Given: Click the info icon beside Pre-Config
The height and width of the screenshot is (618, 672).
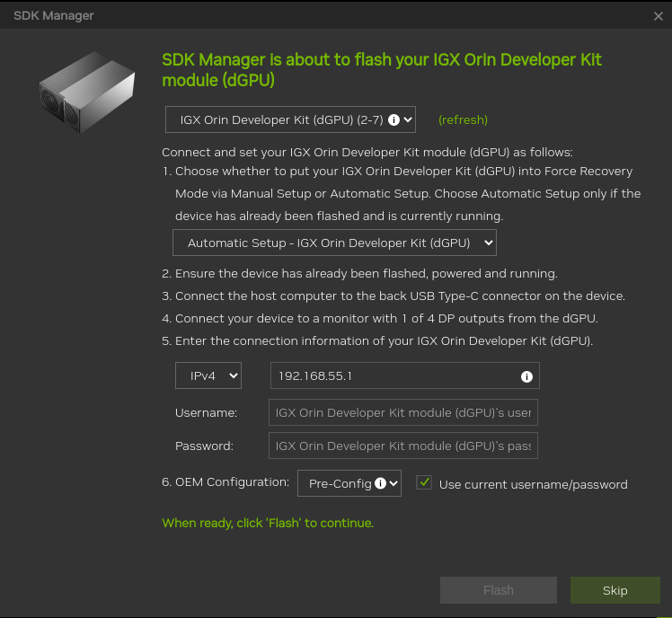Looking at the screenshot, I should [380, 483].
